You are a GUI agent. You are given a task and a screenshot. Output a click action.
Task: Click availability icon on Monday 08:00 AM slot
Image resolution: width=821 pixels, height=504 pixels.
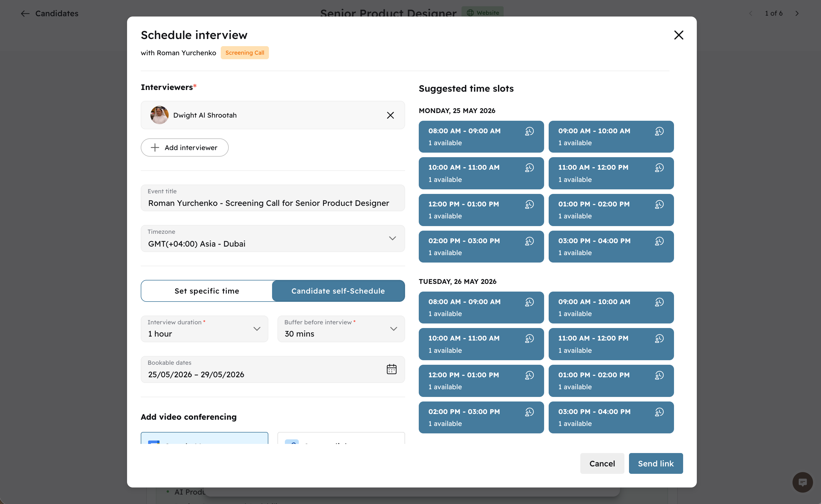(x=529, y=131)
